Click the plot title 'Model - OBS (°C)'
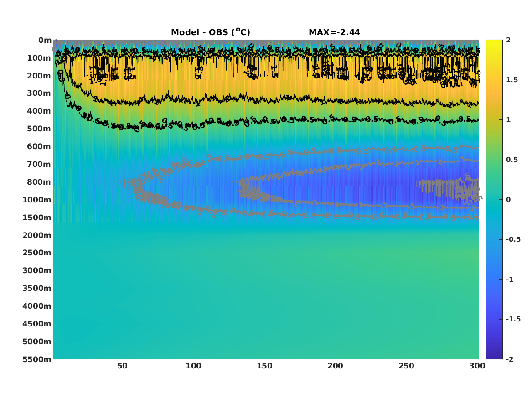 tap(210, 32)
